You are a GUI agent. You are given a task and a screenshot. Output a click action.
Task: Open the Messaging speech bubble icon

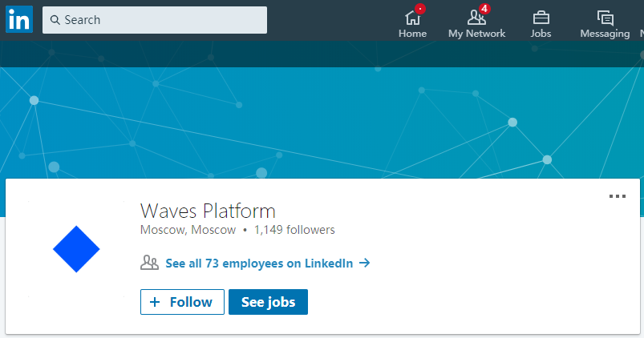tap(606, 17)
